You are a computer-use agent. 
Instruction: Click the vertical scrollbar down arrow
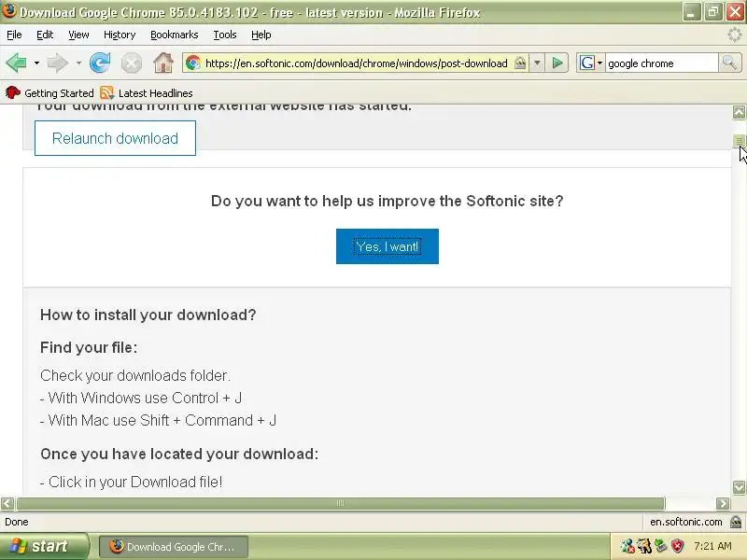[739, 487]
